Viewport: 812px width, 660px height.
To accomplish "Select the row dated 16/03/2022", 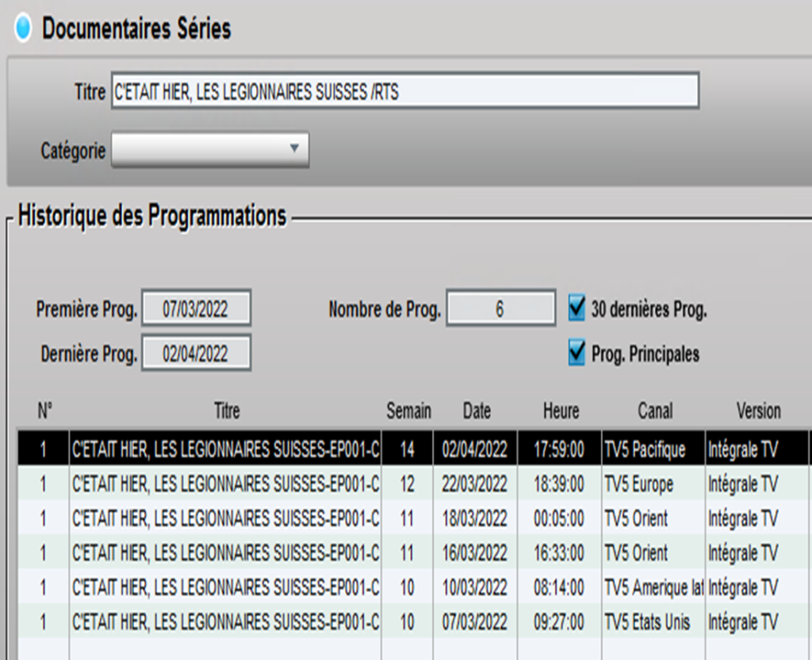I will coord(414,553).
